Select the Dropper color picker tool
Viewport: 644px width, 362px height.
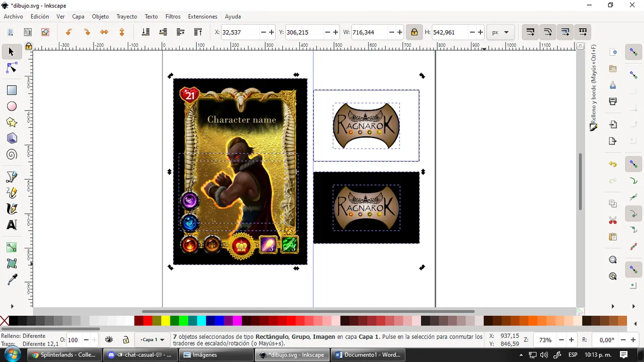click(x=12, y=280)
